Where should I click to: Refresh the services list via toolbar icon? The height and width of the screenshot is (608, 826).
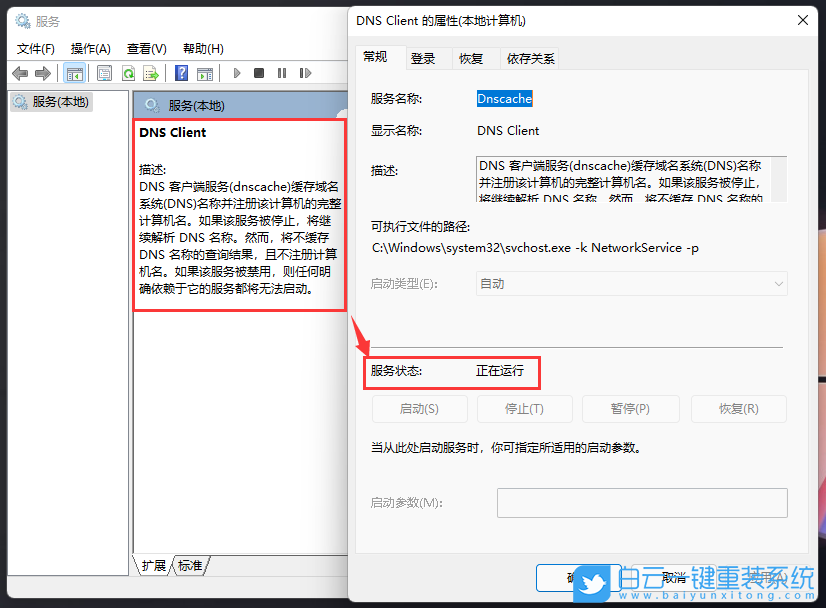click(x=128, y=72)
